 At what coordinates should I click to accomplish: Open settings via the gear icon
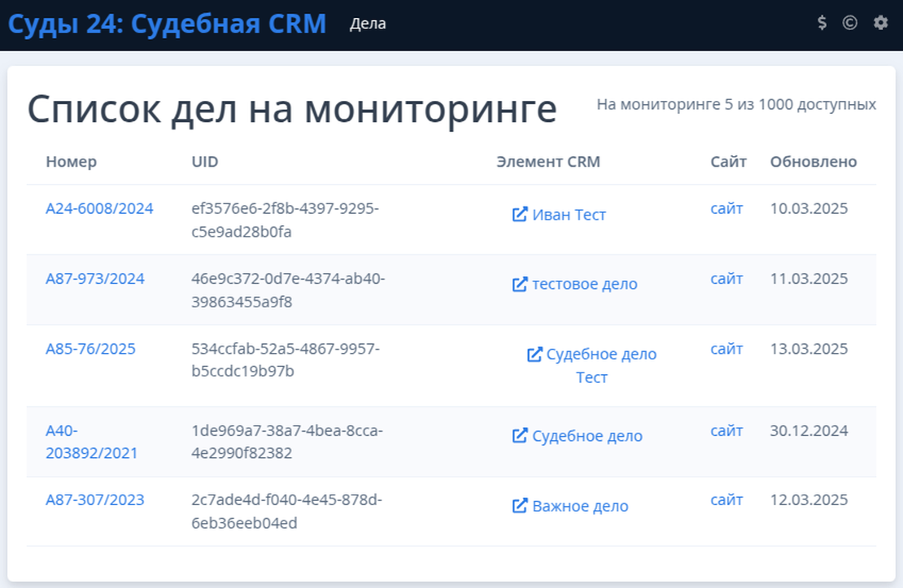pyautogui.click(x=880, y=24)
